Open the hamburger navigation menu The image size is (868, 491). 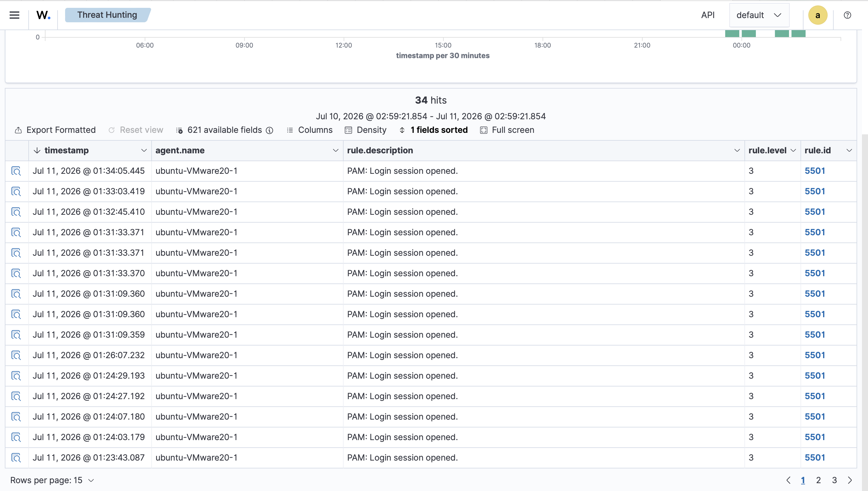coord(14,15)
